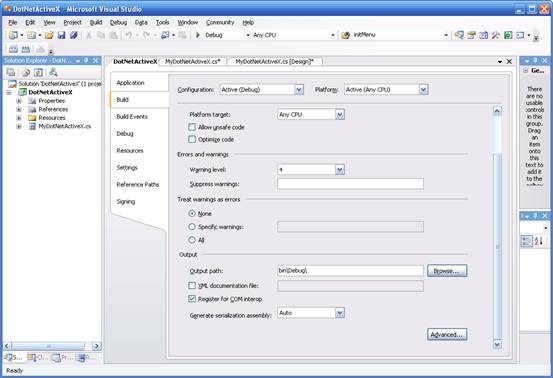Click Categorized view icon in Properties panel

pyautogui.click(x=526, y=241)
